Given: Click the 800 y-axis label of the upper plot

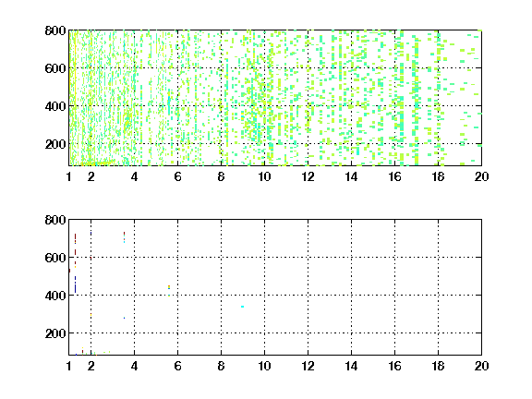Looking at the screenshot, I should pos(55,30).
